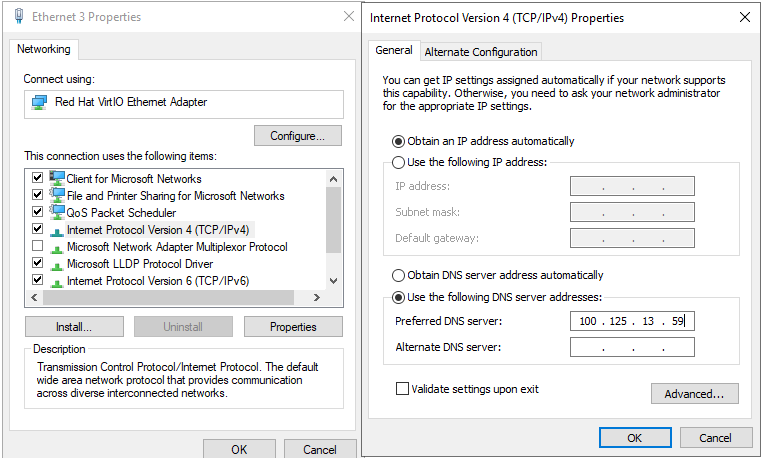This screenshot has width=763, height=458.
Task: Select Internet Protocol Version 6 item icon
Action: (x=57, y=281)
